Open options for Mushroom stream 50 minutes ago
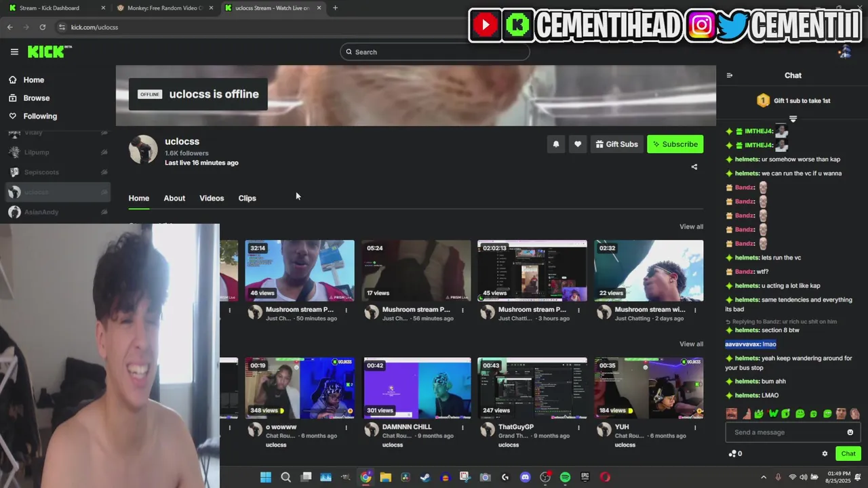The image size is (868, 488). (x=347, y=310)
